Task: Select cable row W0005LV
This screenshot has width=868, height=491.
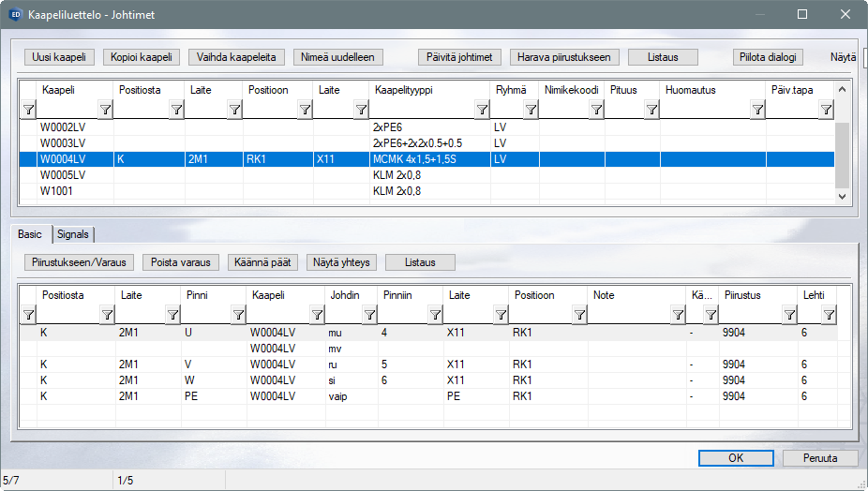Action: point(63,175)
